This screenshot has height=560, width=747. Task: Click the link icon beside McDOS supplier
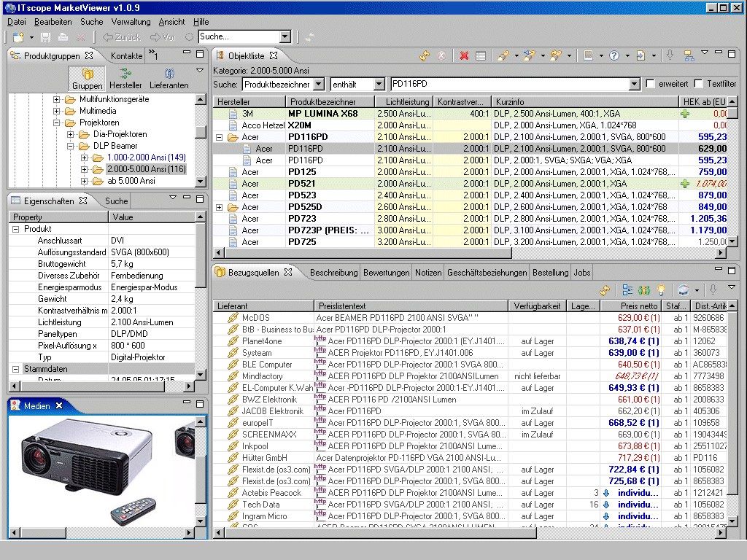(x=233, y=318)
